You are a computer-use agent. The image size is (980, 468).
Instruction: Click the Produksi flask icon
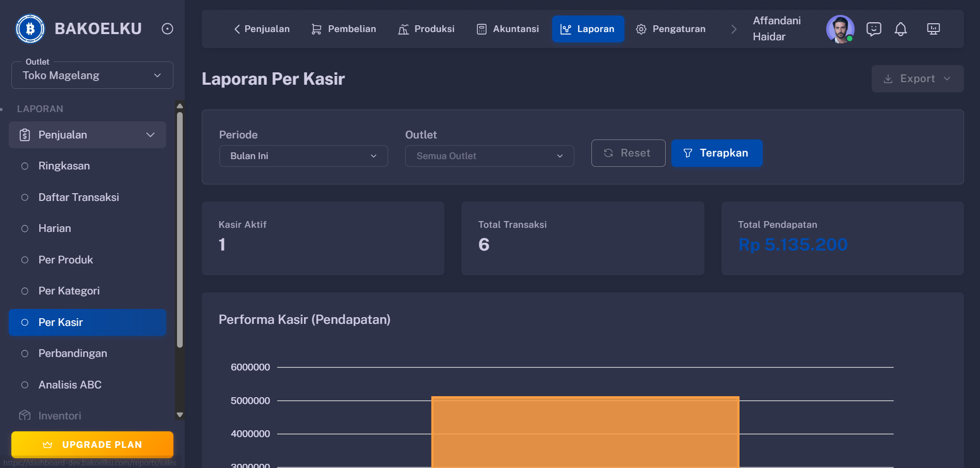(x=403, y=29)
